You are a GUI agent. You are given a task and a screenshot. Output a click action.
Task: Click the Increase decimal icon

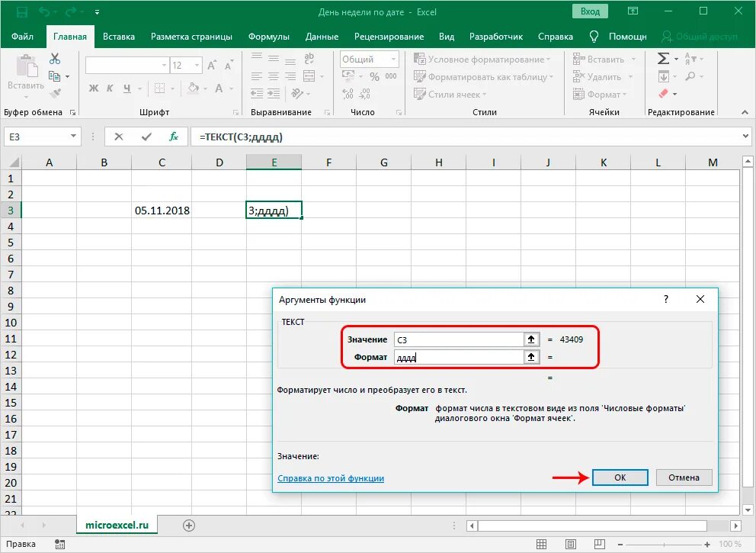point(348,94)
